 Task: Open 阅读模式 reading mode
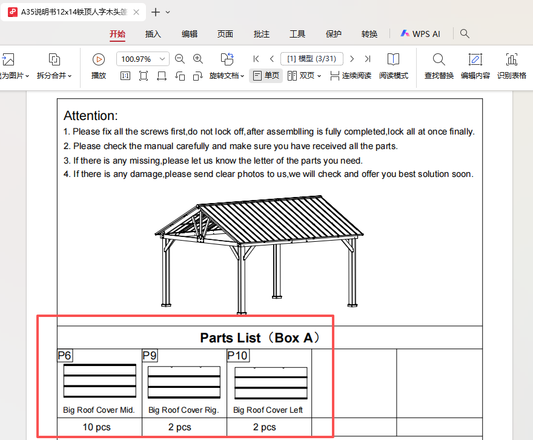point(393,66)
